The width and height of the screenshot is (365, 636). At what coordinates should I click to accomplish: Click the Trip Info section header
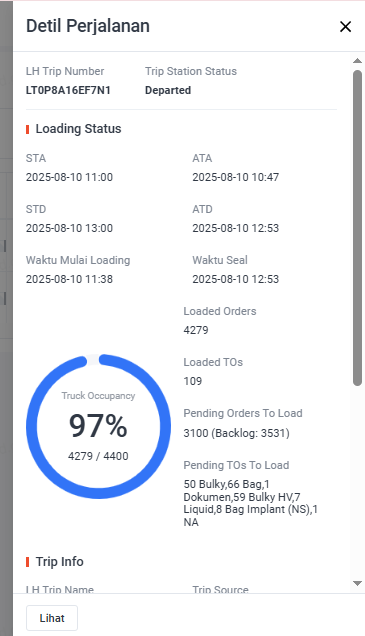click(60, 562)
